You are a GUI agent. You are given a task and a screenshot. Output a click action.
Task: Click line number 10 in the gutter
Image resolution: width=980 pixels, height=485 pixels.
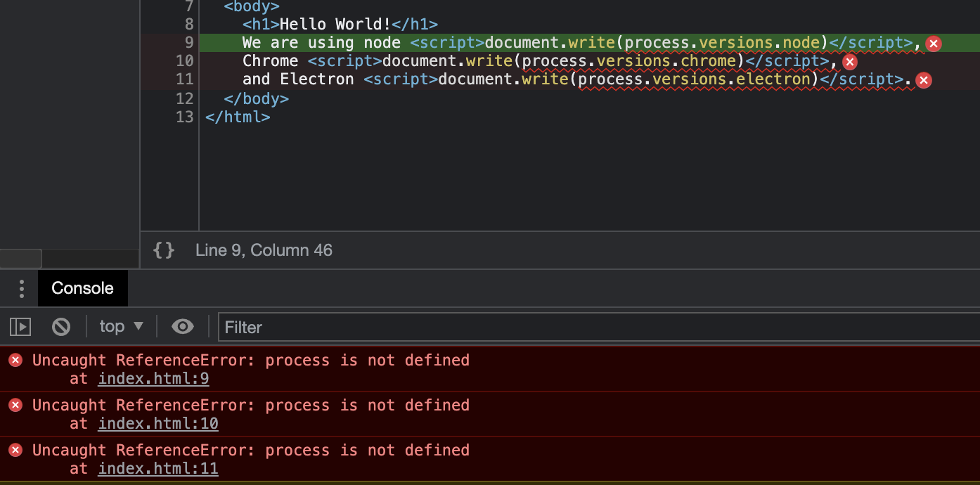point(184,61)
